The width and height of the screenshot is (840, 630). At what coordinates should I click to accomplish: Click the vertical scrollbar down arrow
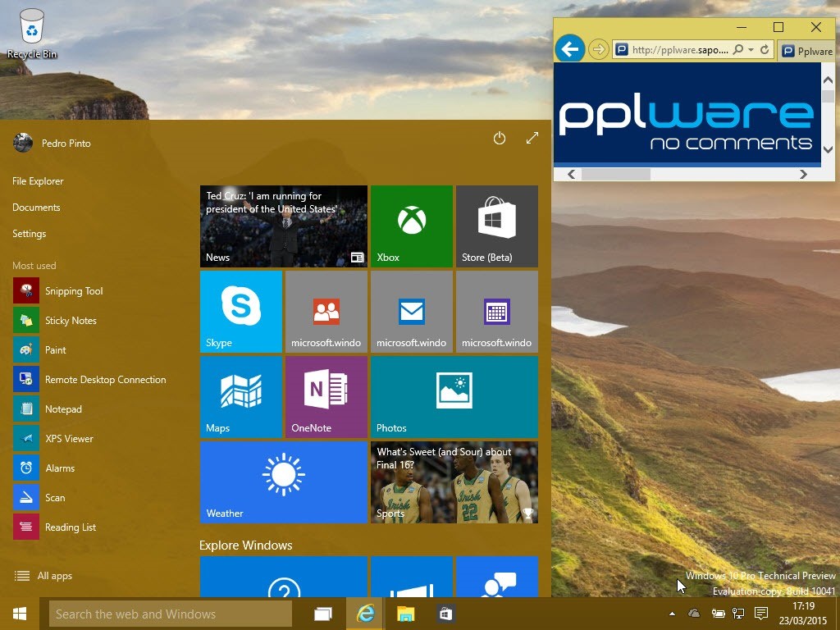(828, 149)
